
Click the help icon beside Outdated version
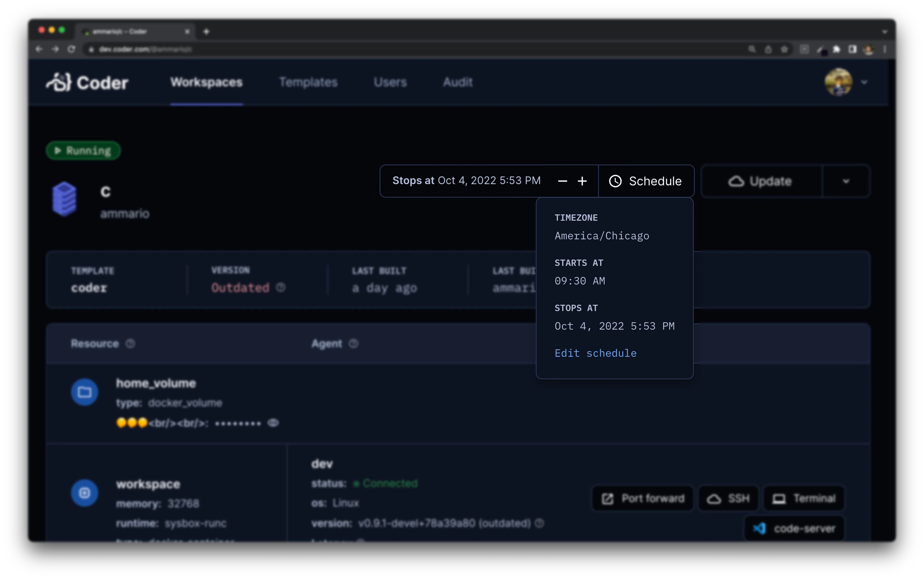(281, 287)
